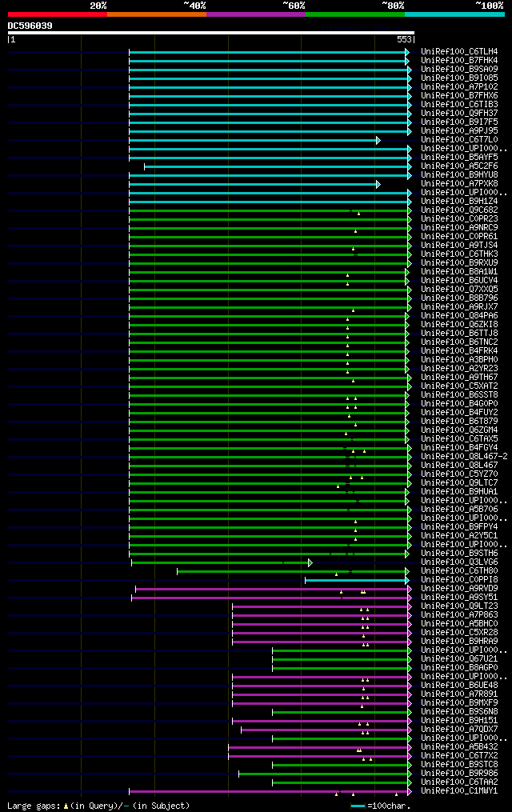
Task: Open the UniRef100_Q3LVG6 entry
Action: pyautogui.click(x=459, y=562)
